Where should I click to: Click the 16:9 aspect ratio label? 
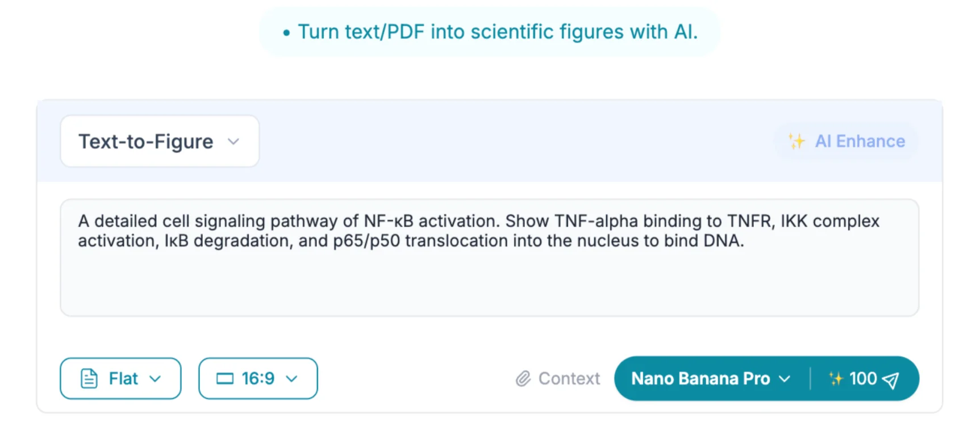tap(258, 378)
